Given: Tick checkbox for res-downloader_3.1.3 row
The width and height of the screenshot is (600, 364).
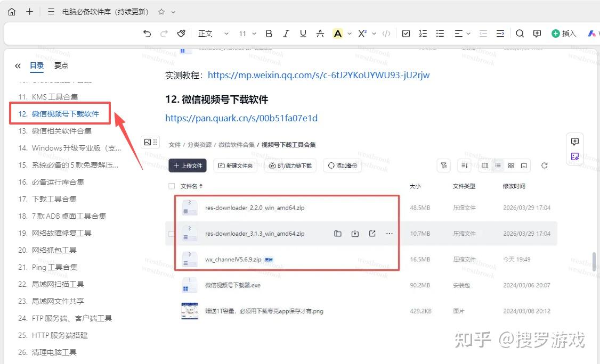Looking at the screenshot, I should [172, 234].
